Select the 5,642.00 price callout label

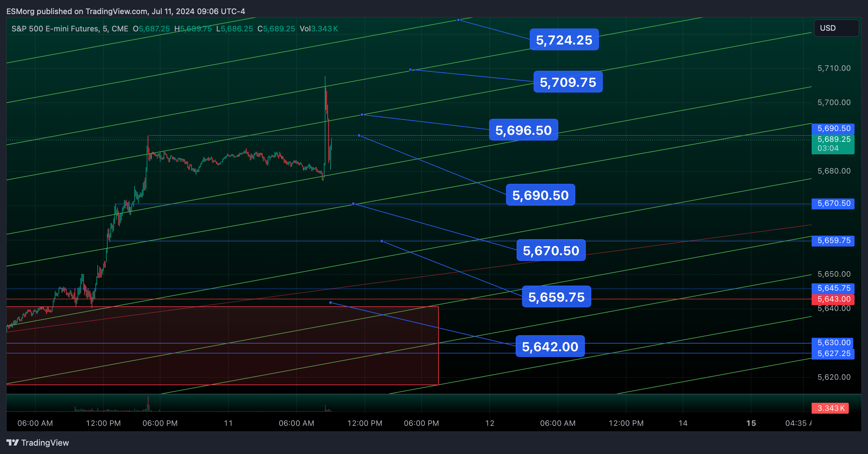tap(550, 346)
